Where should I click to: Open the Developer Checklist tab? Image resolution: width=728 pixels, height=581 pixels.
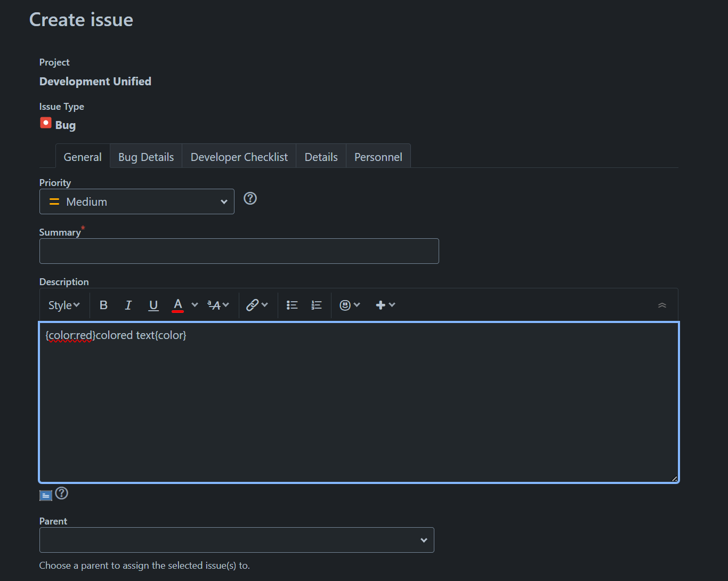[x=238, y=156]
